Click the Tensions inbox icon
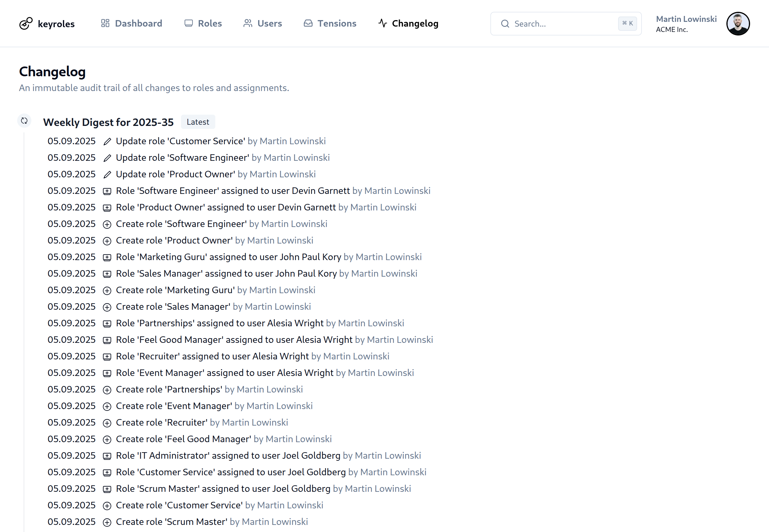This screenshot has height=532, width=769. (x=308, y=23)
